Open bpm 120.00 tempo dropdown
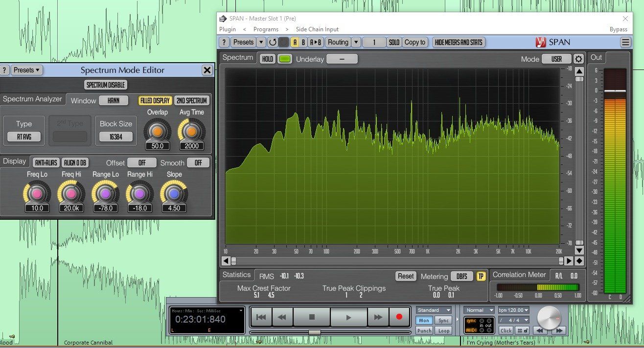The image size is (644, 348). pos(514,310)
